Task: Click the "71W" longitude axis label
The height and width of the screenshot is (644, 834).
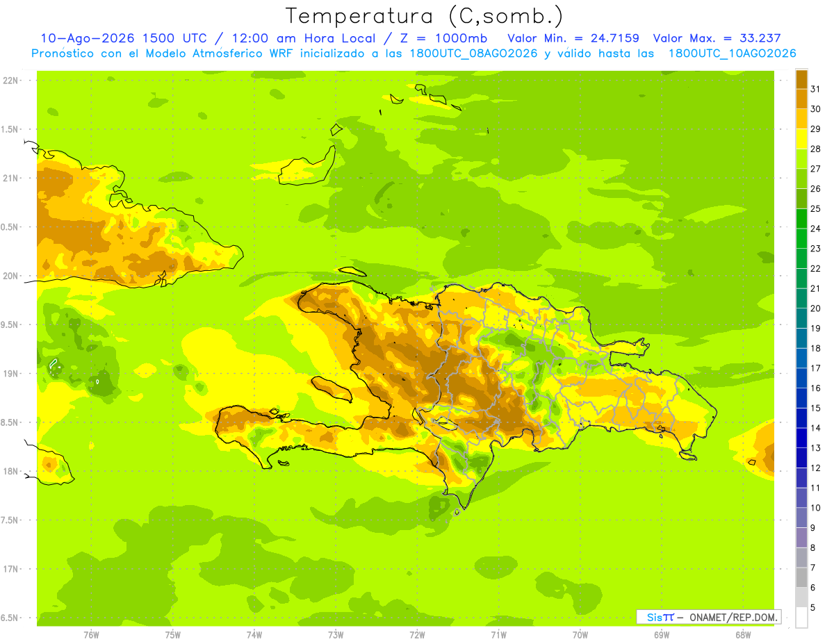Action: click(x=498, y=635)
